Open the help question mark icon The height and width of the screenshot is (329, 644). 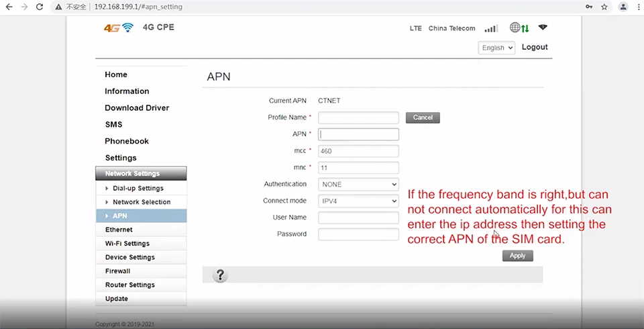(x=219, y=275)
